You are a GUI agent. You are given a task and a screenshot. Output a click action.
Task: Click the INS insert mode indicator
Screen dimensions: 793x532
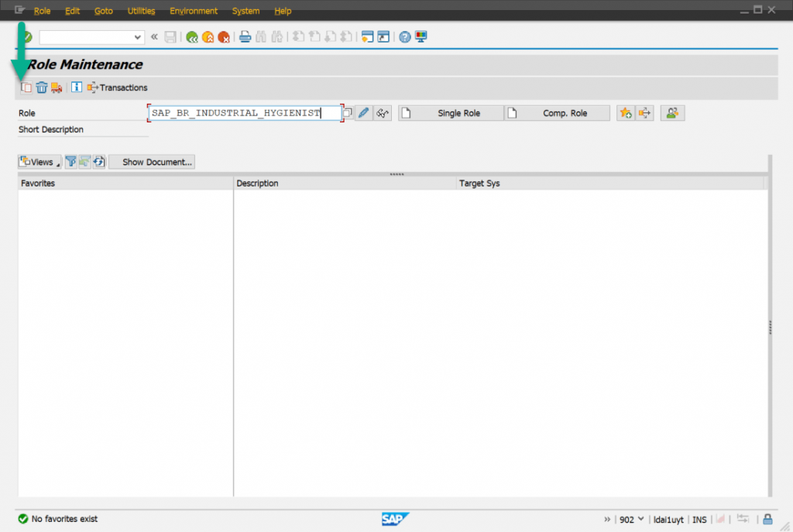[x=699, y=520]
